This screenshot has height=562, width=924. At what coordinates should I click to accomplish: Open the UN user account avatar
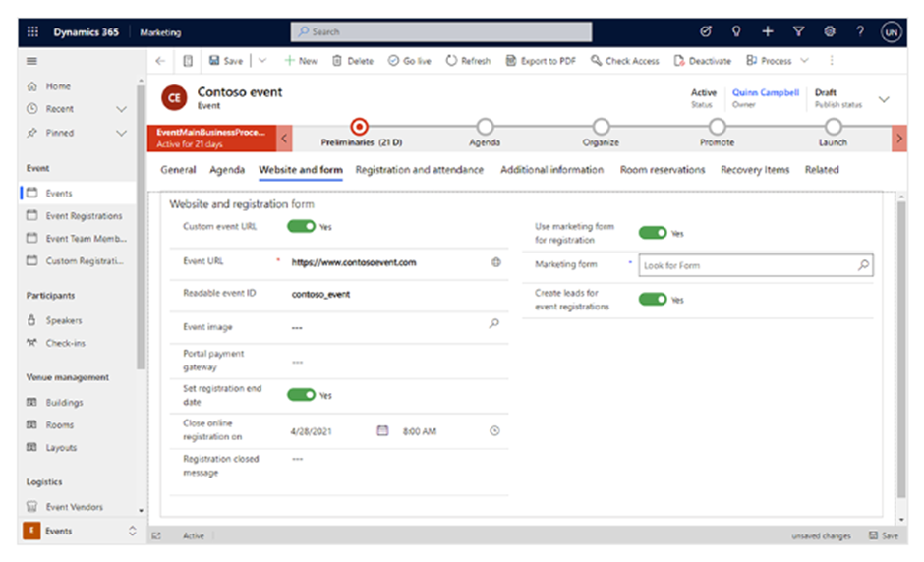[891, 31]
